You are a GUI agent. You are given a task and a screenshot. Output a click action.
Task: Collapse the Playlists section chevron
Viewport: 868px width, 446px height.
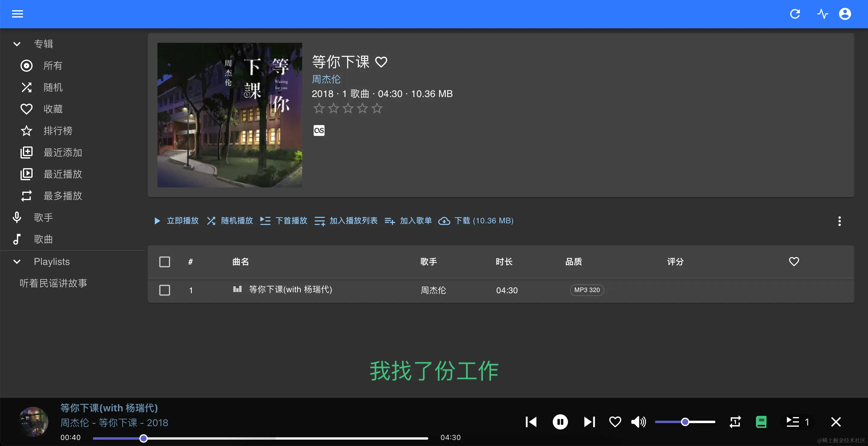point(17,262)
